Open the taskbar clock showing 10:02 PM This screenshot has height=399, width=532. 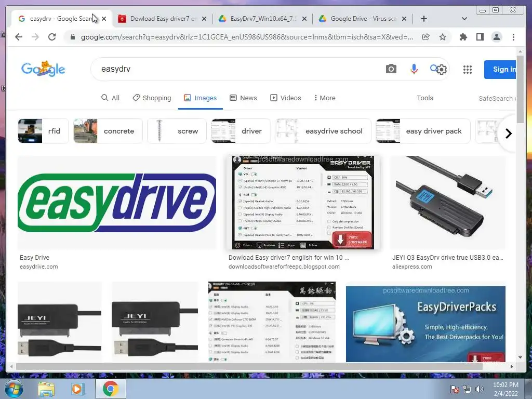coord(506,389)
